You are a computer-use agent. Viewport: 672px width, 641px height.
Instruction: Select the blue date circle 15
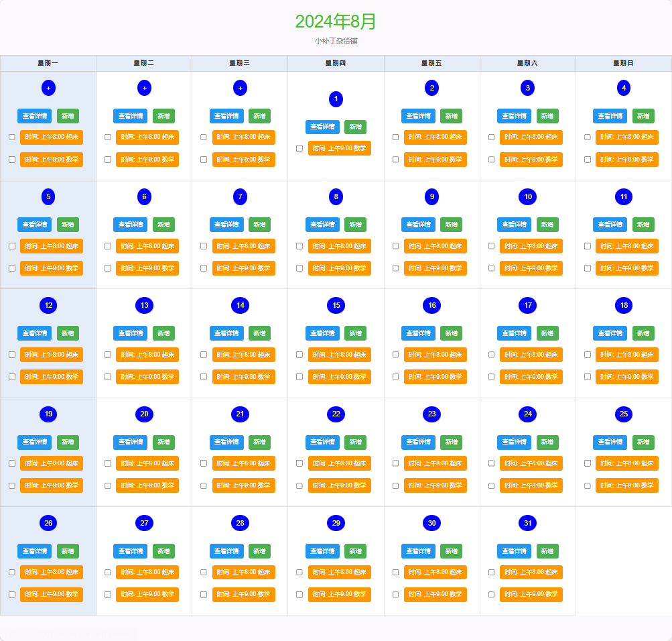point(336,305)
